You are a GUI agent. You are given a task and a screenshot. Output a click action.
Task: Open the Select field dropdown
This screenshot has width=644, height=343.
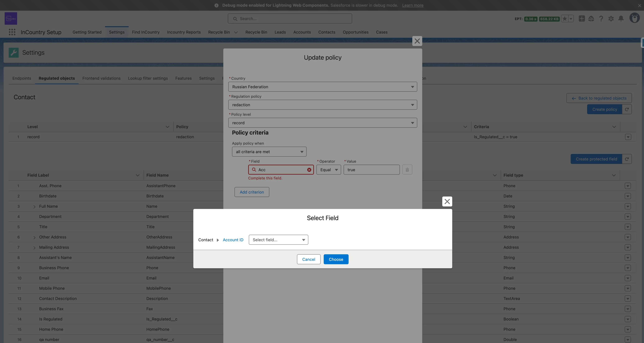pyautogui.click(x=278, y=240)
